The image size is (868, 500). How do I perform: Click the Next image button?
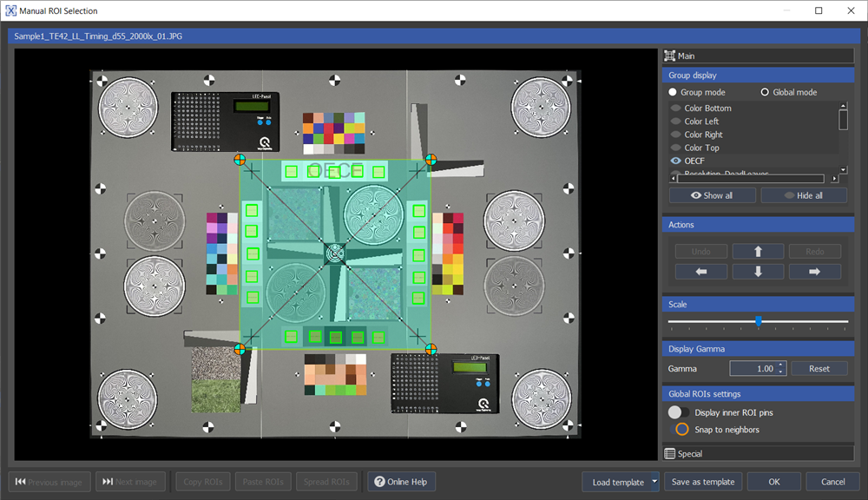point(130,482)
